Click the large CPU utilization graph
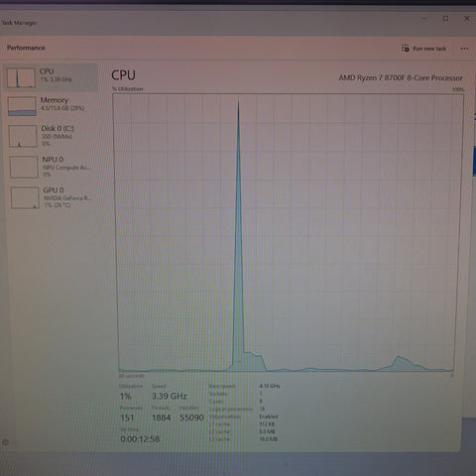This screenshot has width=476, height=476. click(287, 233)
